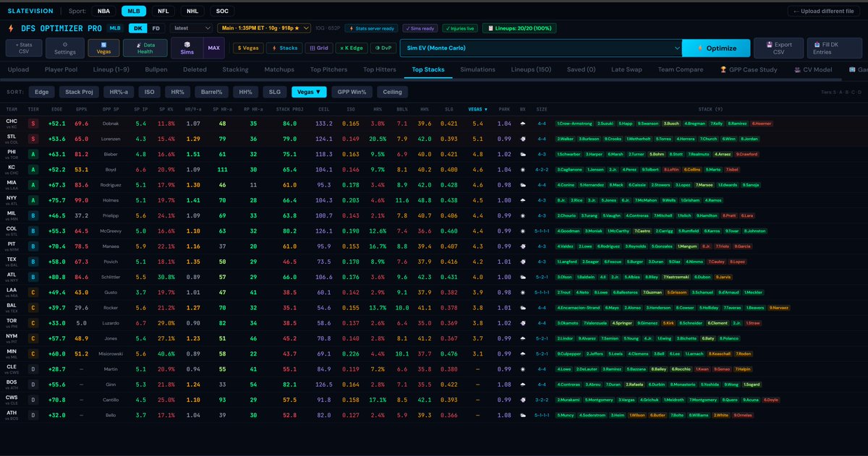Open the Sim EV (Monte Carlo) dropdown
Image resolution: width=868 pixels, height=456 pixels.
[x=542, y=48]
